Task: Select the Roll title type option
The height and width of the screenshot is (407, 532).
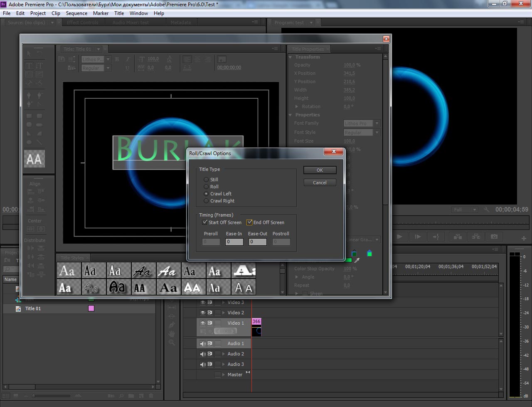Action: 206,187
